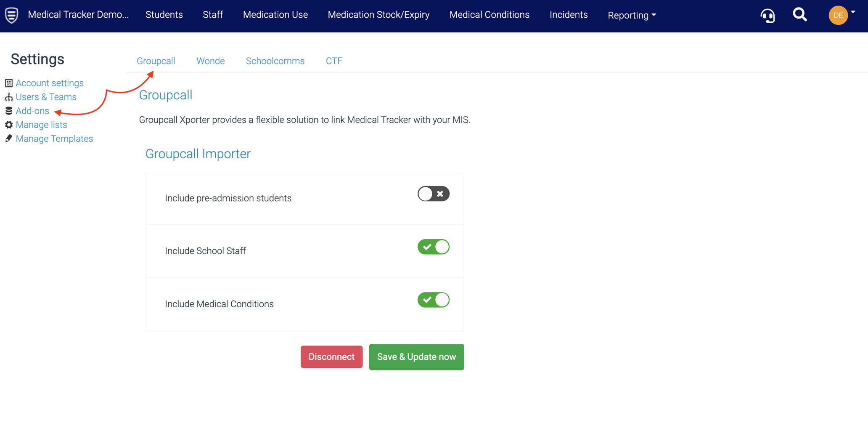The height and width of the screenshot is (439, 868).
Task: Open Account settings link
Action: pyautogui.click(x=50, y=83)
